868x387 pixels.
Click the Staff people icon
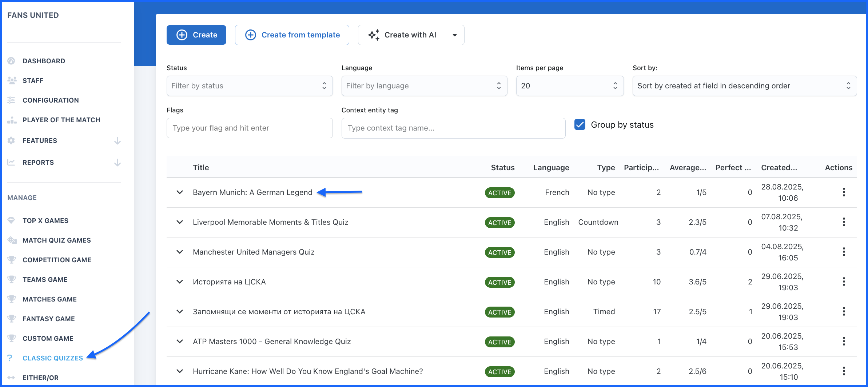12,80
